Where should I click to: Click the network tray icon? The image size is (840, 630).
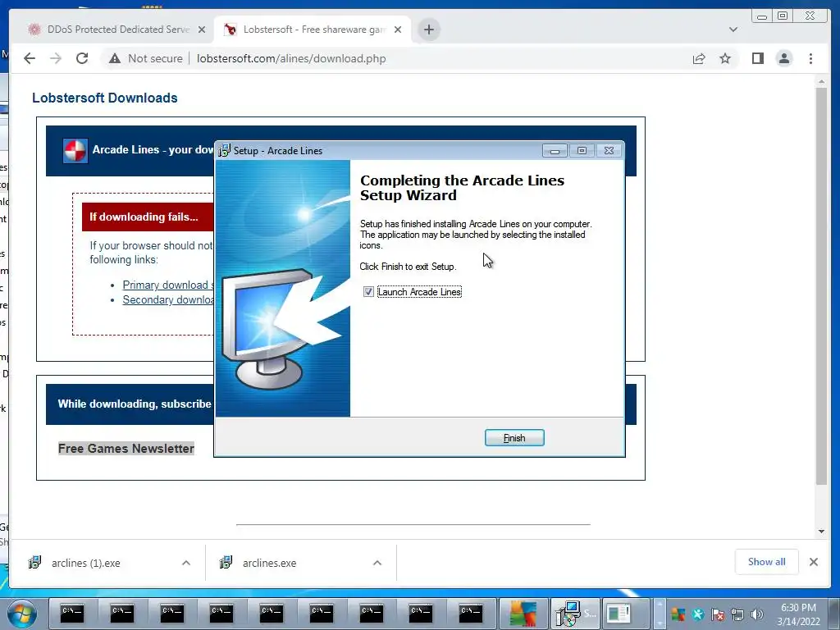[737, 615]
